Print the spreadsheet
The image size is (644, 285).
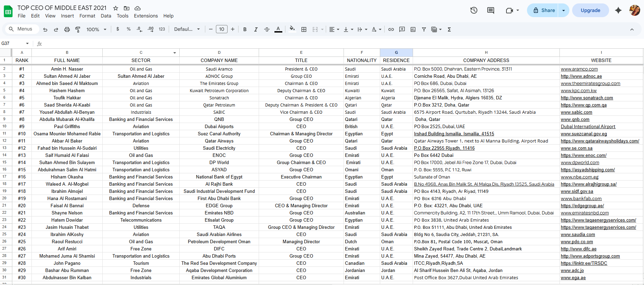[67, 29]
